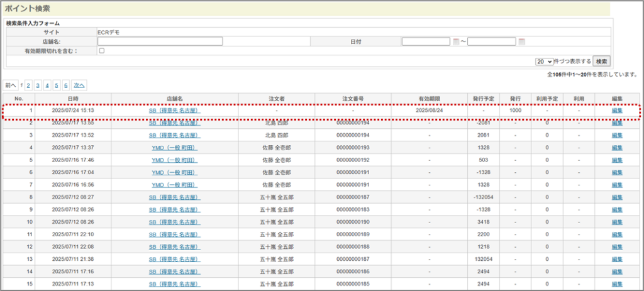Open the 20件 per-page dropdown
The width and height of the screenshot is (644, 291).
click(x=544, y=62)
